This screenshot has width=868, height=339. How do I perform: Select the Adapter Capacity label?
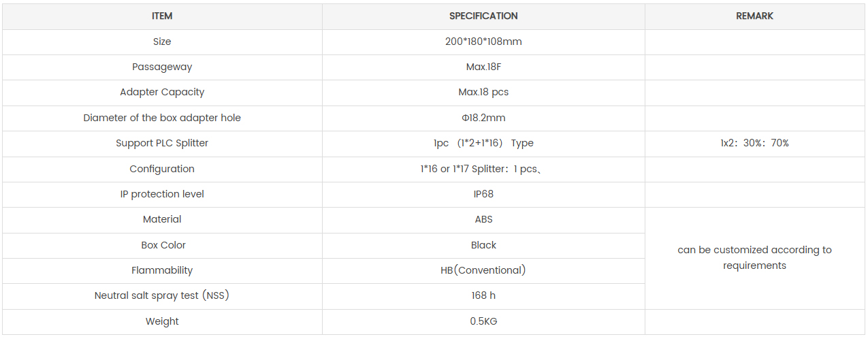pyautogui.click(x=162, y=92)
